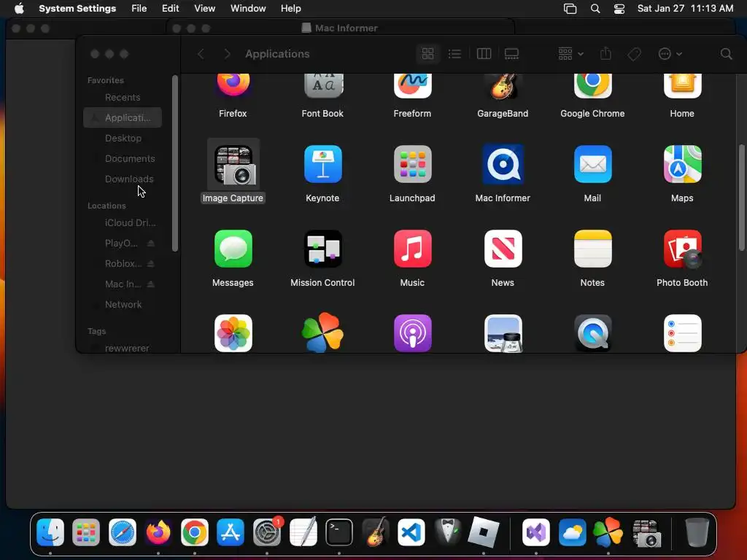Open the Apple menu
The image size is (747, 560).
19,8
